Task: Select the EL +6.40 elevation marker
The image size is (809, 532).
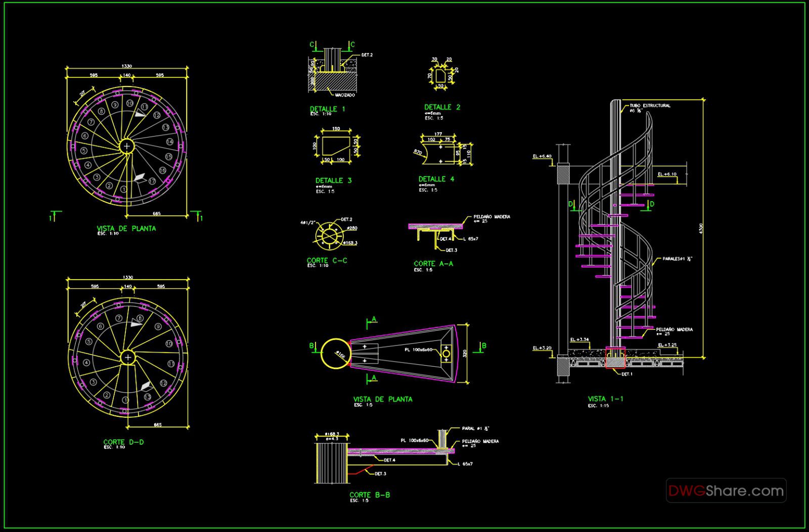Action: click(541, 157)
